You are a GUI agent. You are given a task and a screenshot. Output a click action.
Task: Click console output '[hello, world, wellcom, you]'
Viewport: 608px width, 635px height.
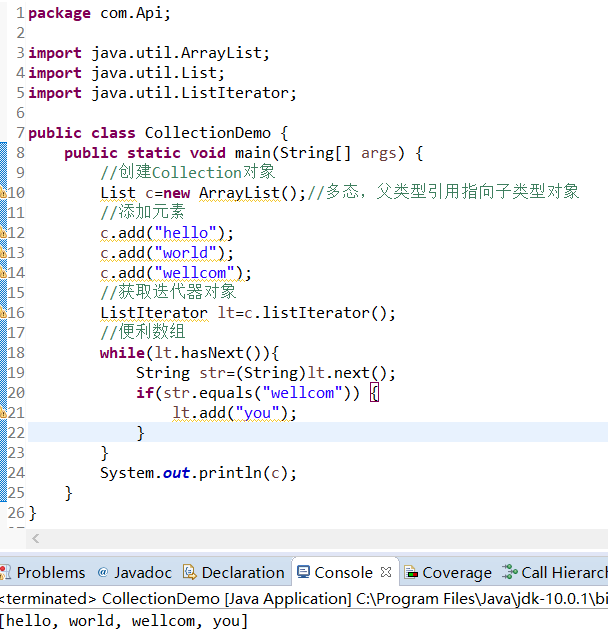click(124, 621)
